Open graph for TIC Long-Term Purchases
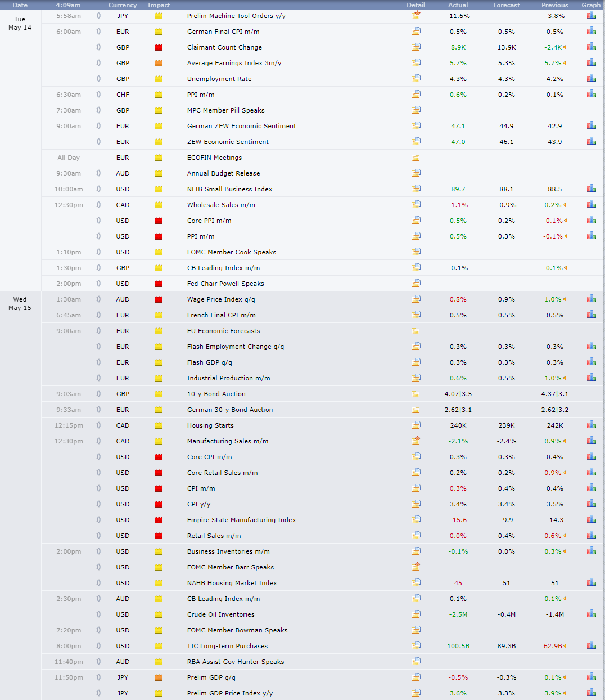This screenshot has height=700, width=605. 591,646
